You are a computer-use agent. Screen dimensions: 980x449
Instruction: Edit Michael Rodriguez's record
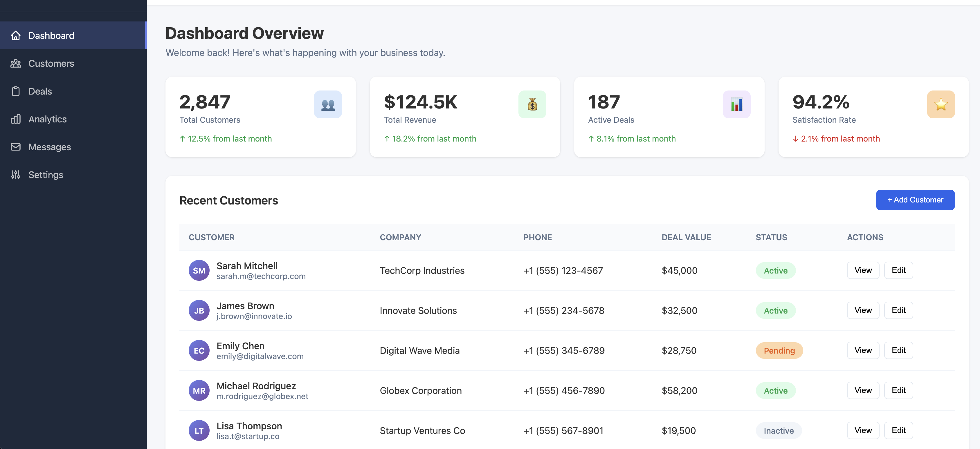pos(898,390)
